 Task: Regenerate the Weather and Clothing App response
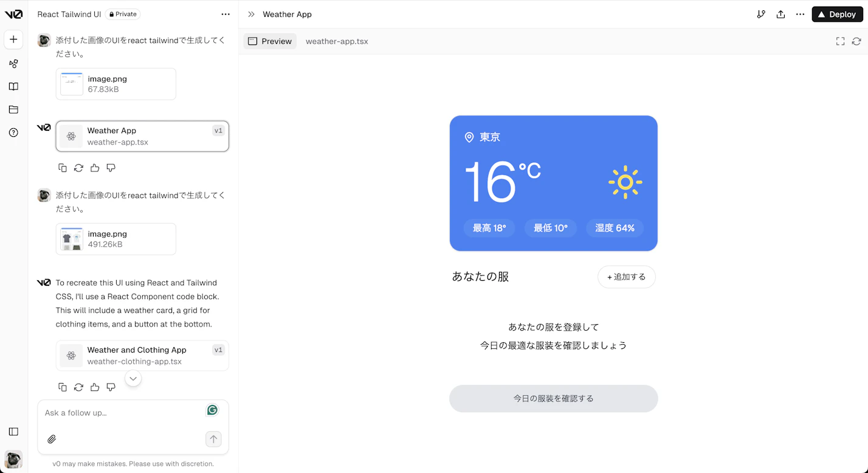[x=78, y=387]
